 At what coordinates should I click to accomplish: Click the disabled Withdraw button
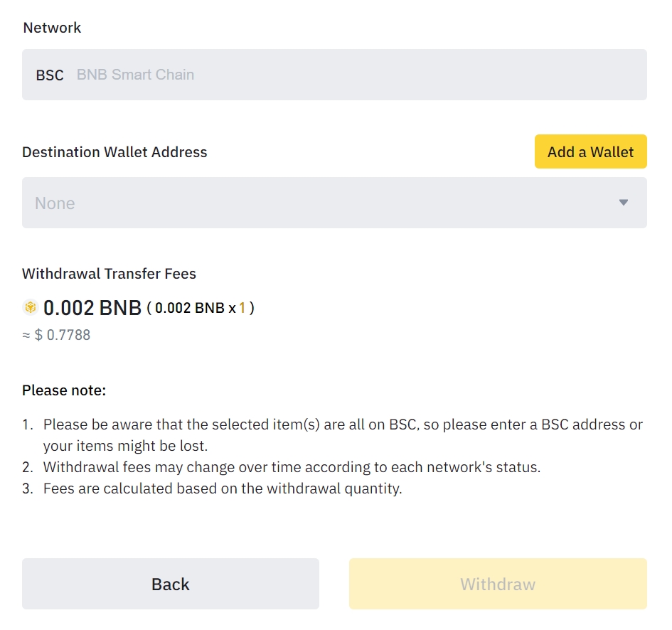(498, 584)
